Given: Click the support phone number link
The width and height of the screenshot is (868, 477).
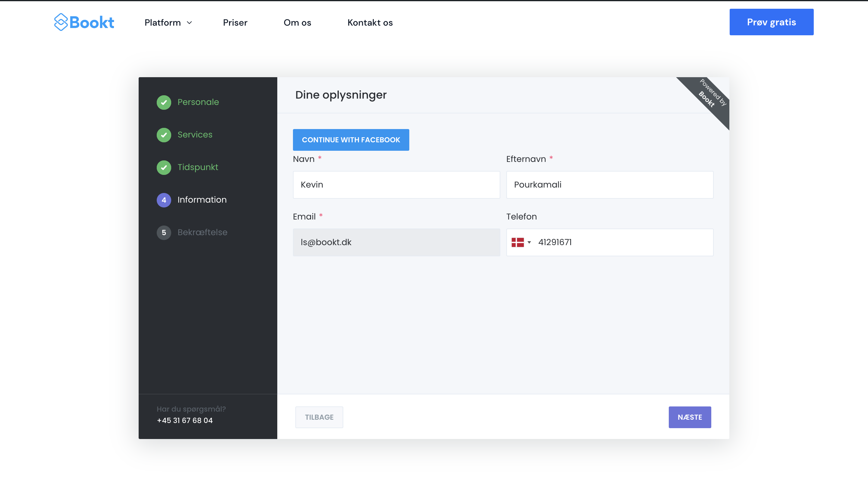Looking at the screenshot, I should pyautogui.click(x=185, y=420).
